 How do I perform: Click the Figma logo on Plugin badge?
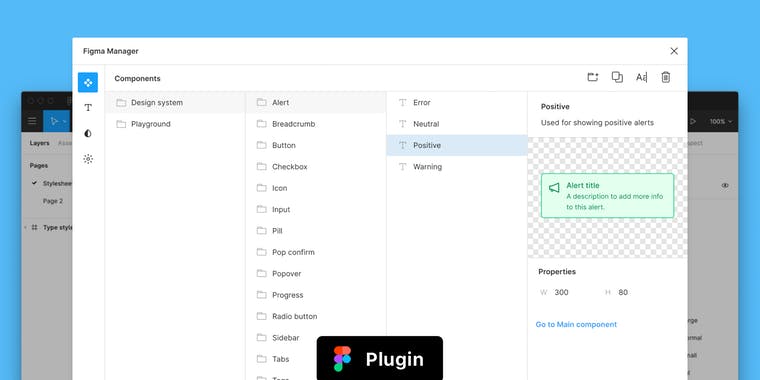coord(342,359)
